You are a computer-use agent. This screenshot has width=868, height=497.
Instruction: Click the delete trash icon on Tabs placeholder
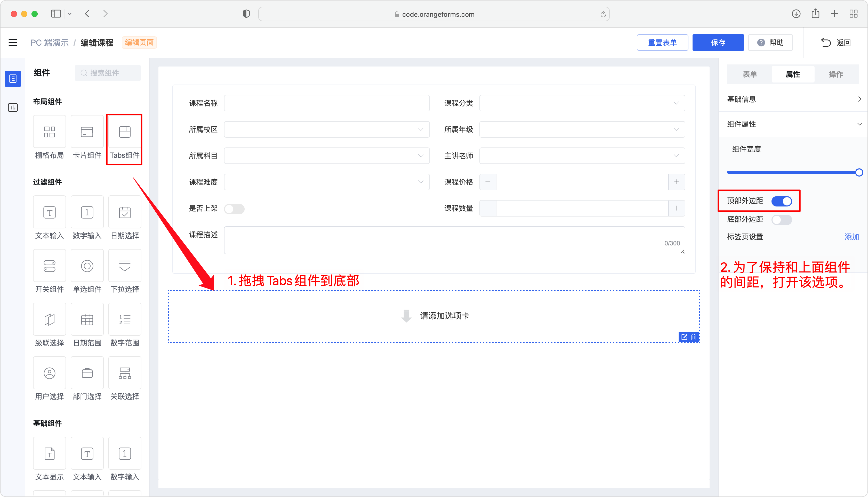point(693,337)
